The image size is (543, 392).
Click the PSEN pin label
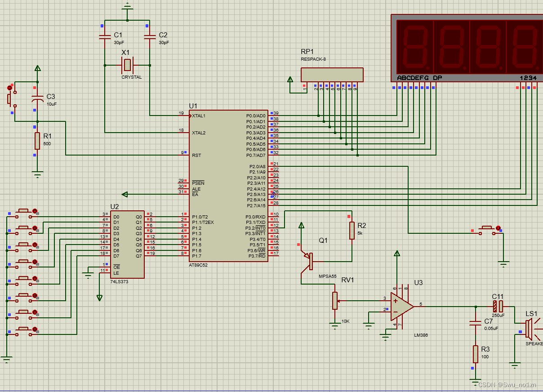(198, 183)
